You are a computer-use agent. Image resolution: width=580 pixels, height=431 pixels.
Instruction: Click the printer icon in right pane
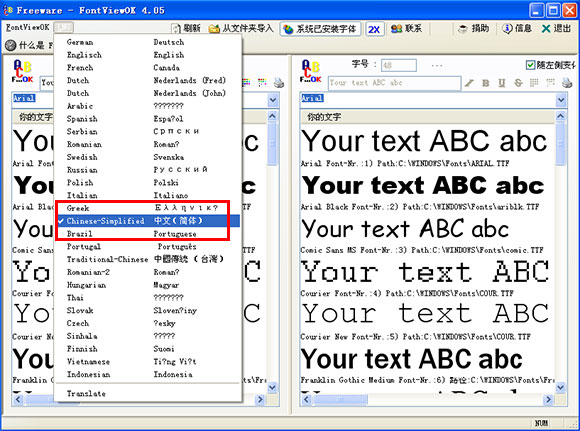point(567,83)
